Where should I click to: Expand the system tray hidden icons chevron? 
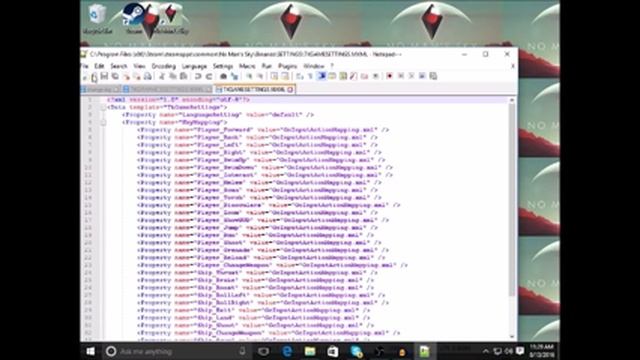click(x=485, y=351)
